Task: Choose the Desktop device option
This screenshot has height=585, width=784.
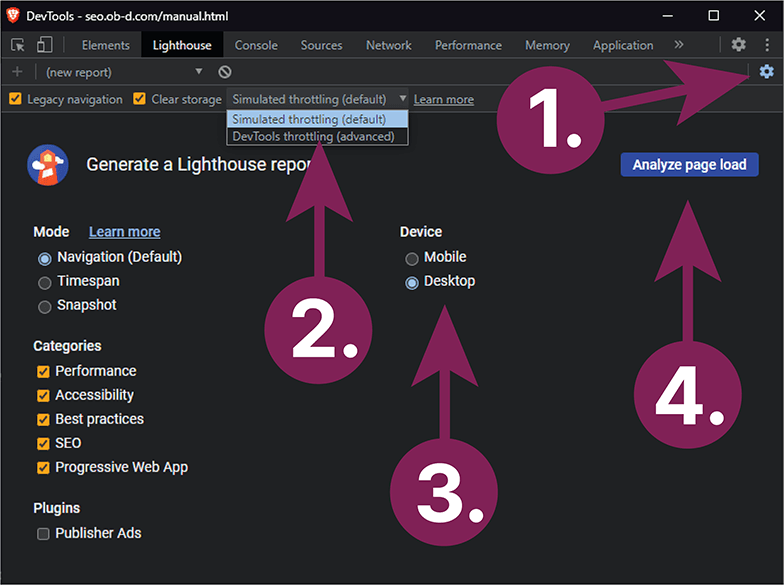Action: [x=412, y=283]
